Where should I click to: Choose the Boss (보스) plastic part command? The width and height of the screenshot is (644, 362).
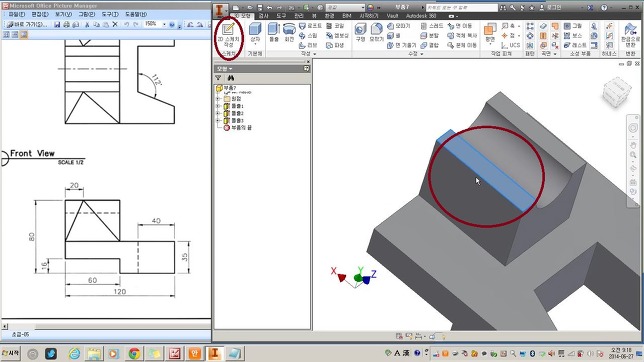point(573,36)
